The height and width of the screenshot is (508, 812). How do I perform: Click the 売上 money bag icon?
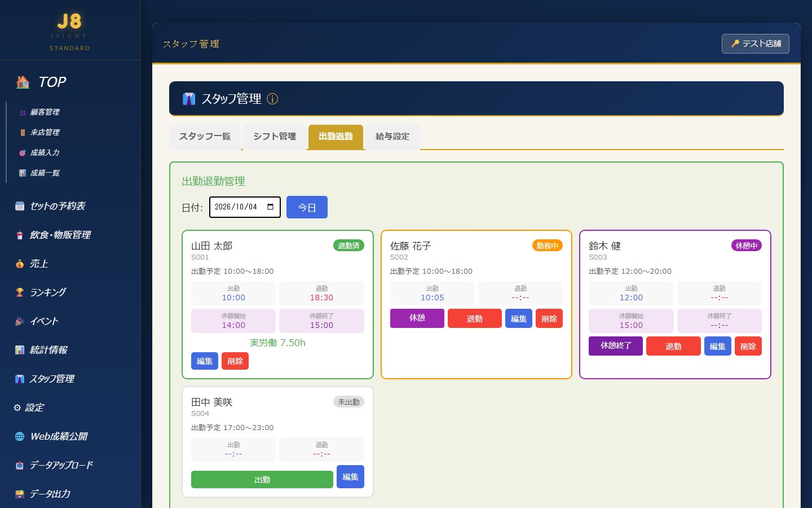(x=20, y=264)
